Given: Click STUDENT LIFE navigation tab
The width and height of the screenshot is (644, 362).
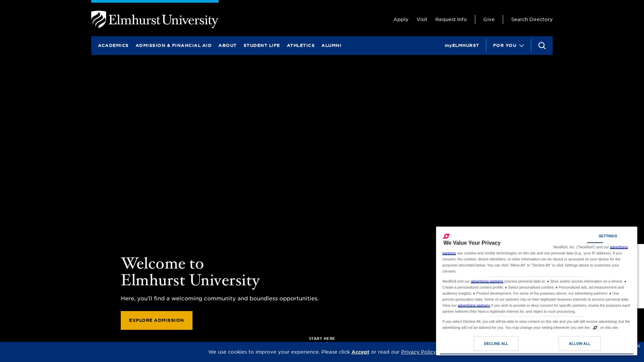Looking at the screenshot, I should point(261,45).
